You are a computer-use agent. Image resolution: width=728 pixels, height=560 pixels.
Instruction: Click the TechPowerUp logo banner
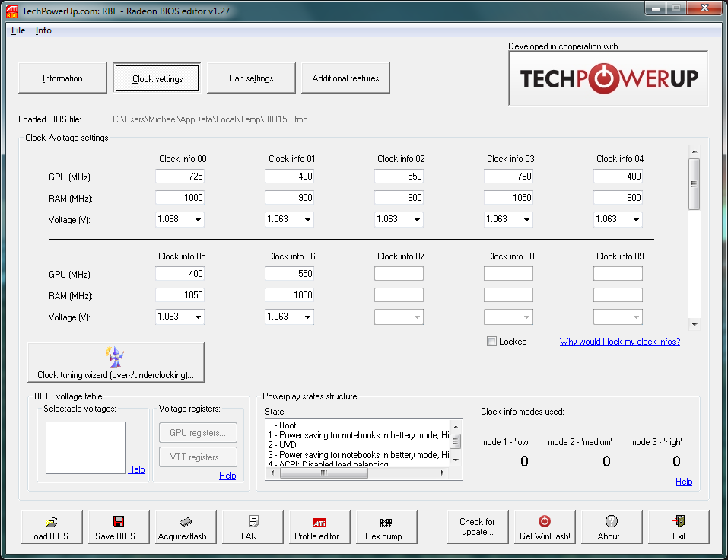(x=609, y=78)
